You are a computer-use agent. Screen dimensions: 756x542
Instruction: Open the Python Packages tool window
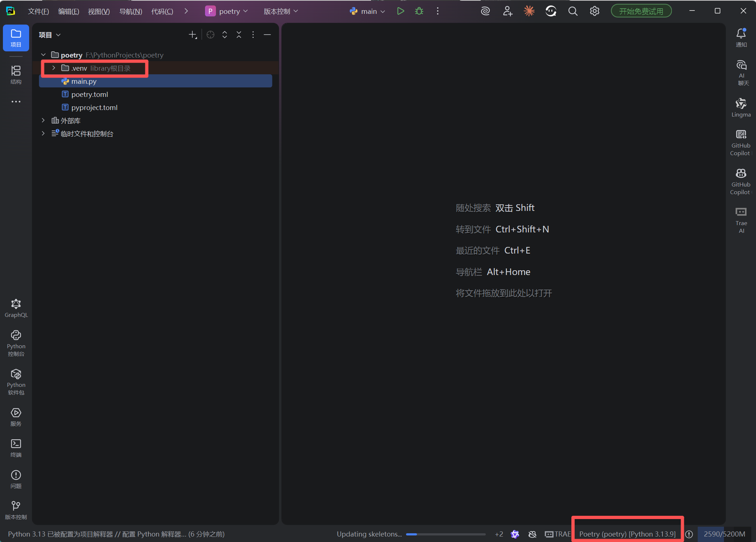point(16,381)
